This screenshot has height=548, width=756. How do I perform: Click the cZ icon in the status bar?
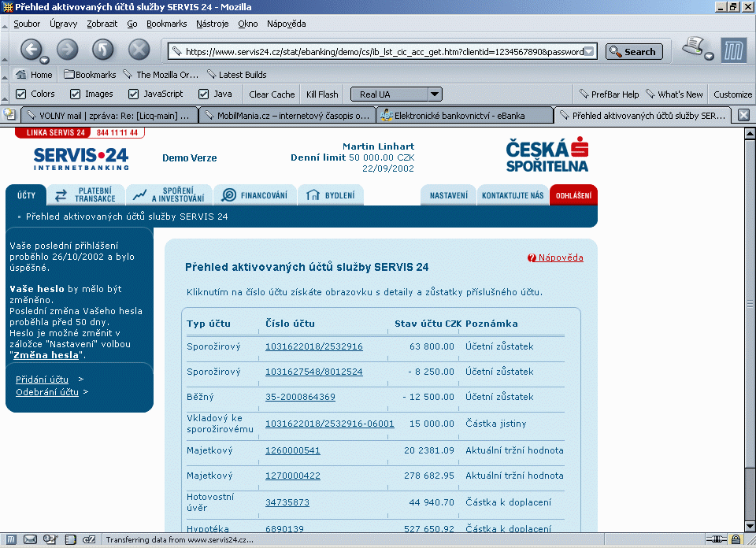(89, 539)
